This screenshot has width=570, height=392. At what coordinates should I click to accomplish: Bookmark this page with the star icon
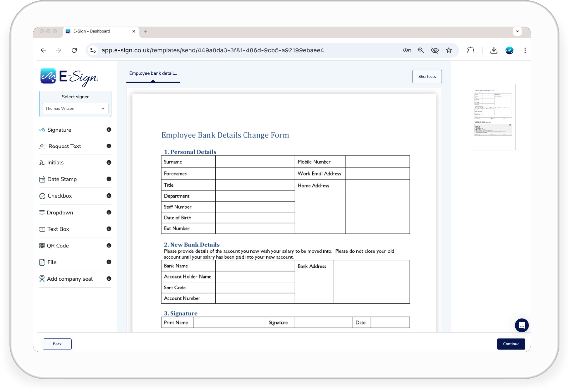tap(449, 50)
